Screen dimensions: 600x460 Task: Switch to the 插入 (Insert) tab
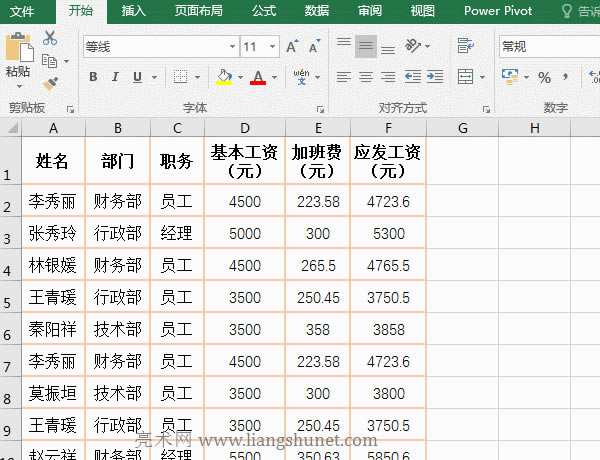(133, 11)
